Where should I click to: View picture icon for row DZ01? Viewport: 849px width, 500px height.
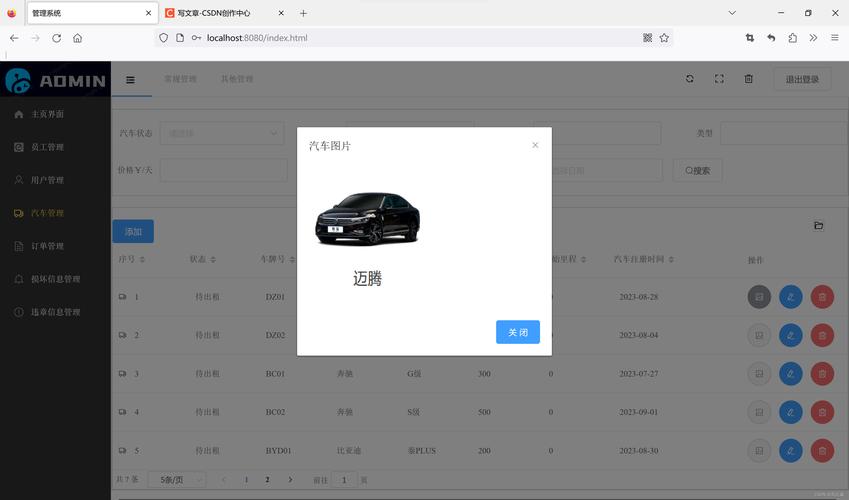[x=759, y=297]
